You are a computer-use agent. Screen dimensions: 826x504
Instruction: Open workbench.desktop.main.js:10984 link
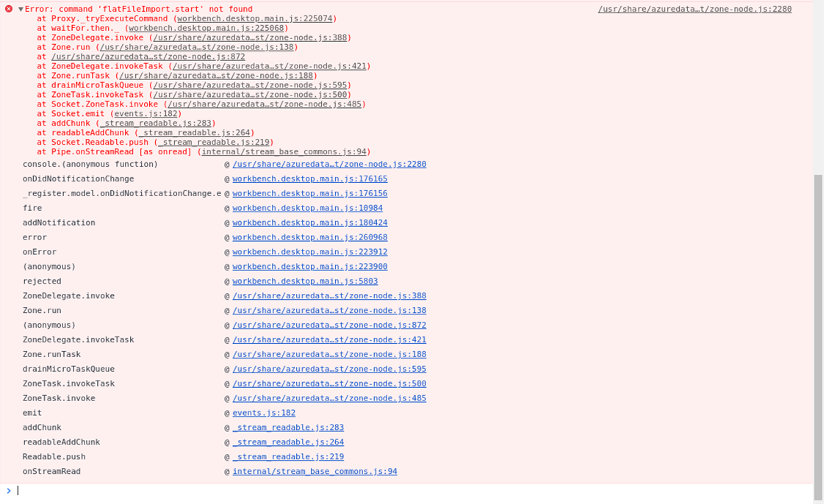tap(308, 208)
